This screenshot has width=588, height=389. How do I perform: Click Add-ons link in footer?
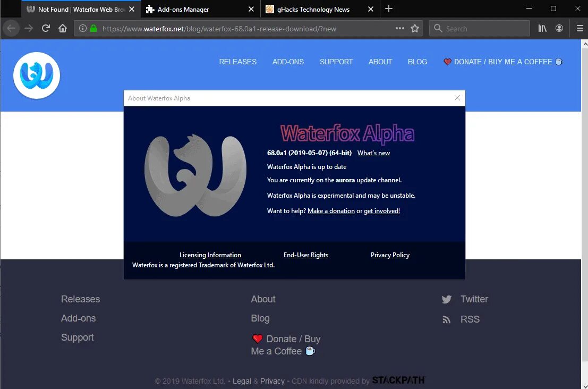[x=79, y=318]
